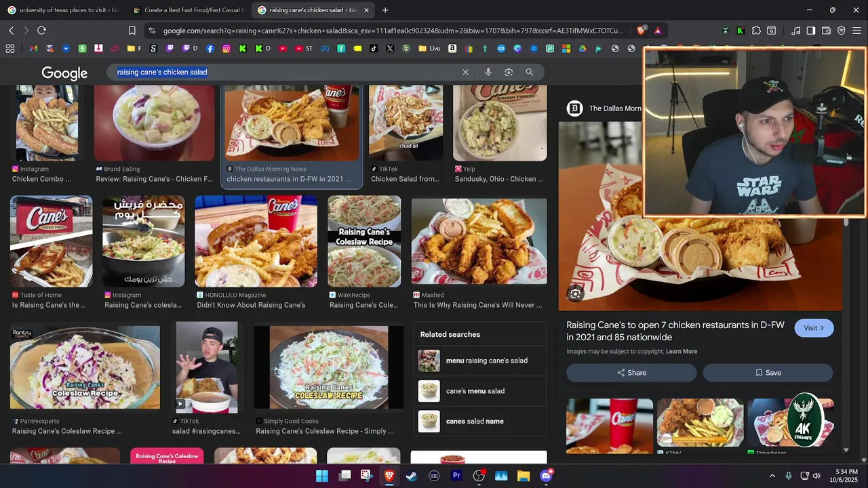The height and width of the screenshot is (488, 868).
Task: Open Brave Shields icon
Action: click(642, 30)
